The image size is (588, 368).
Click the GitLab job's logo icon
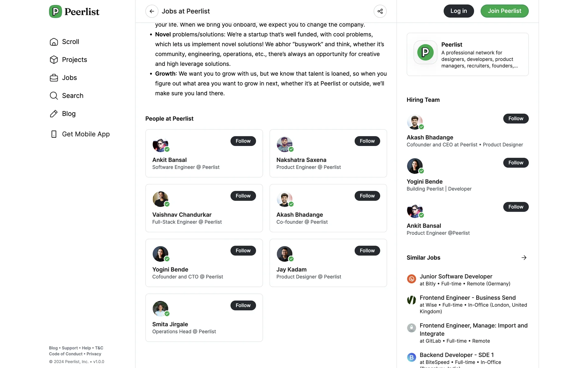(x=411, y=328)
